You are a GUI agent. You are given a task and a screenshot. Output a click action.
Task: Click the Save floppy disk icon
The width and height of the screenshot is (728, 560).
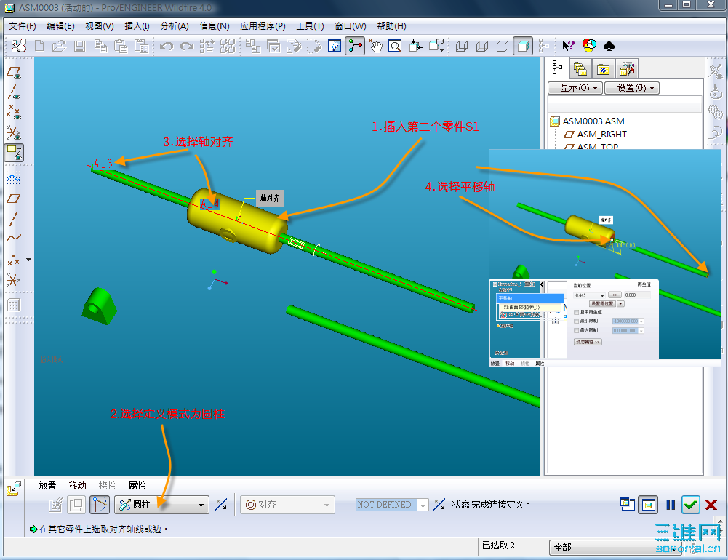(x=80, y=46)
